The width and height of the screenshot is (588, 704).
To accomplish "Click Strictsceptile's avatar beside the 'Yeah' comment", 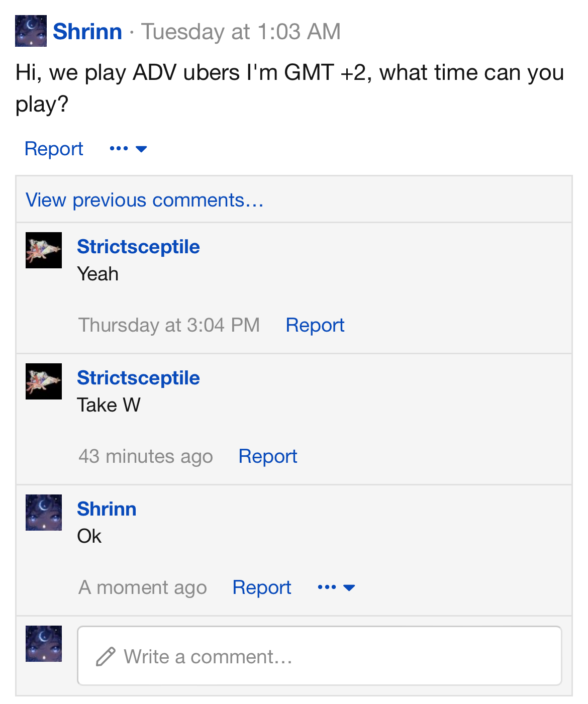I will click(x=44, y=250).
